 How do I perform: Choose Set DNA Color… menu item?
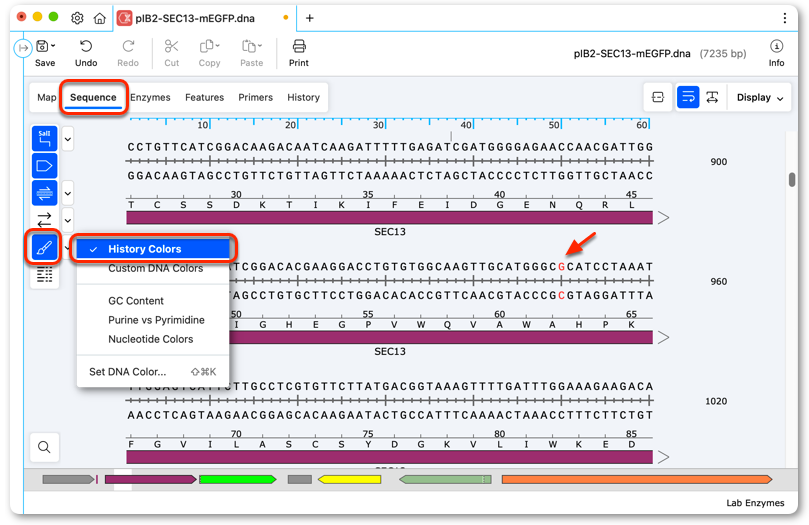pos(153,372)
